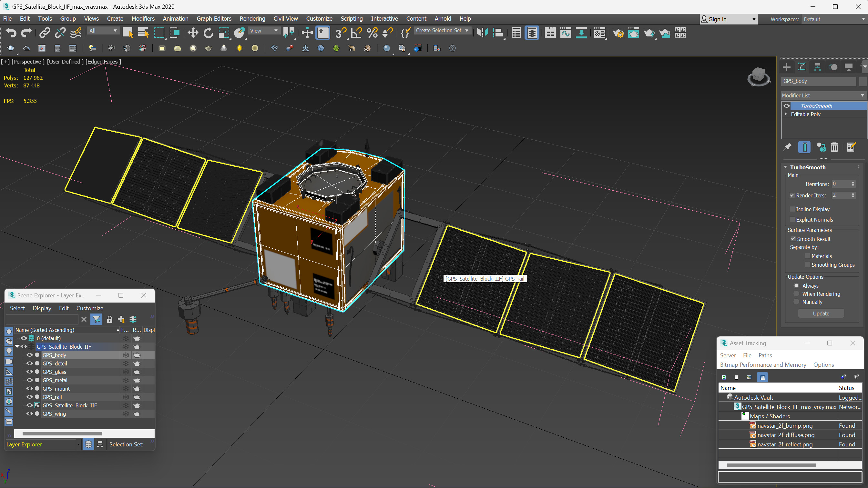Toggle Layer Explorer toolbar icon
This screenshot has height=488, width=868.
(532, 33)
